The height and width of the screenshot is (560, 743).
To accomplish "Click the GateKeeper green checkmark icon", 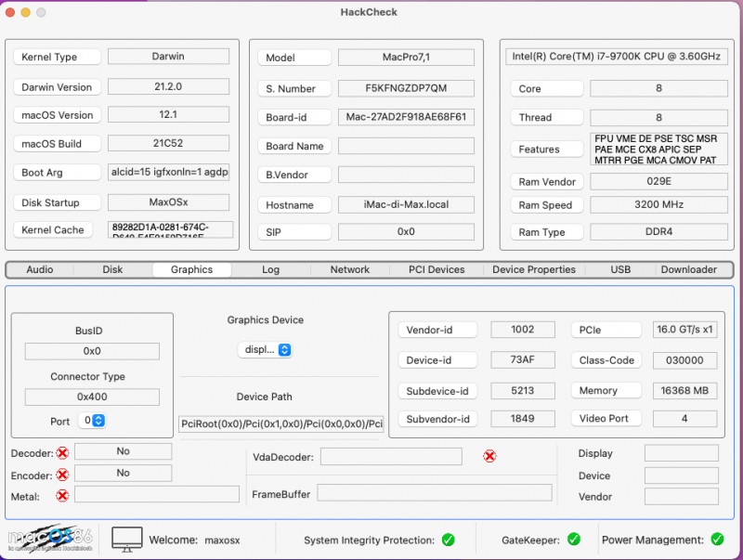I will (574, 540).
